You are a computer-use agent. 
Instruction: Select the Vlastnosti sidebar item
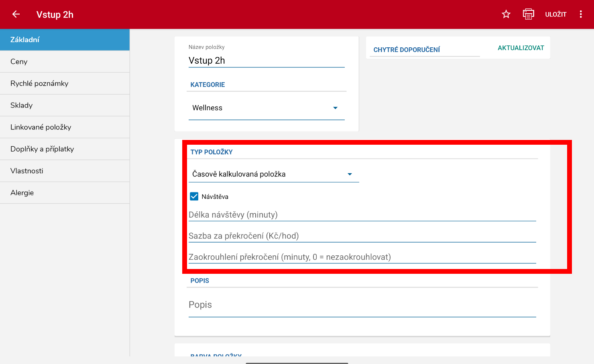click(65, 171)
